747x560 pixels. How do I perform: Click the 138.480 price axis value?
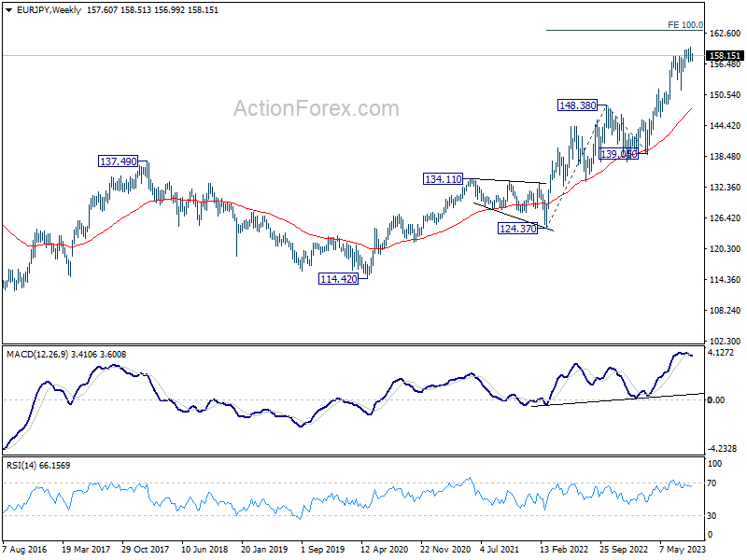726,157
